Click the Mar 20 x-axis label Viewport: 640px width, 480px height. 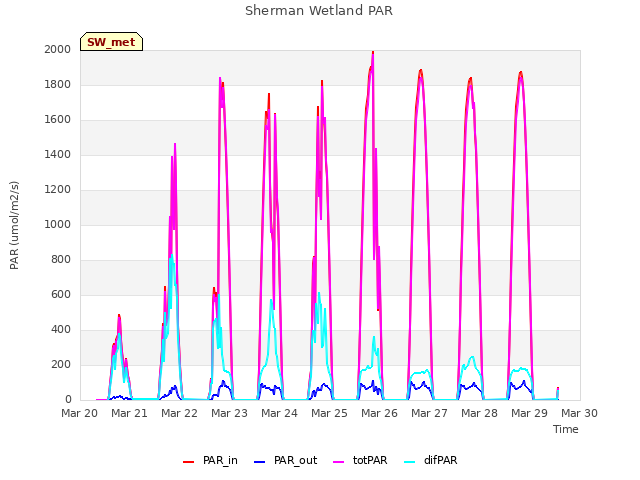[x=80, y=413]
